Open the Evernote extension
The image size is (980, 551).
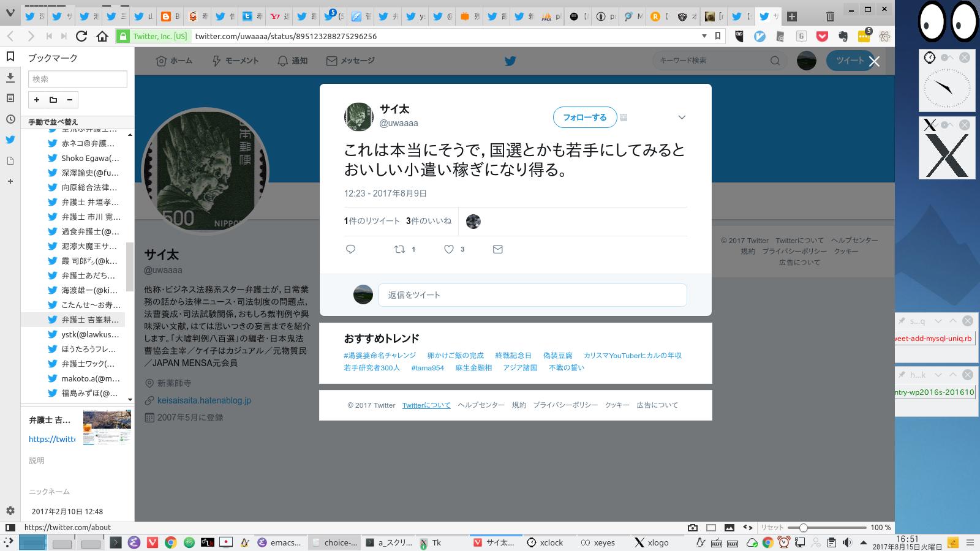tap(843, 36)
